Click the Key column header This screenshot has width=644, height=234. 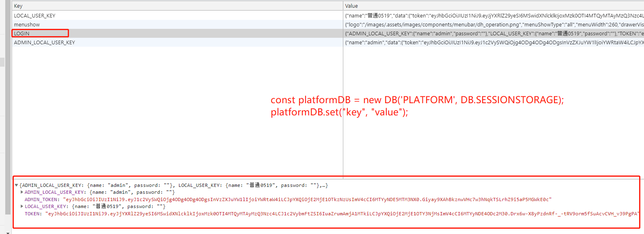coord(177,6)
